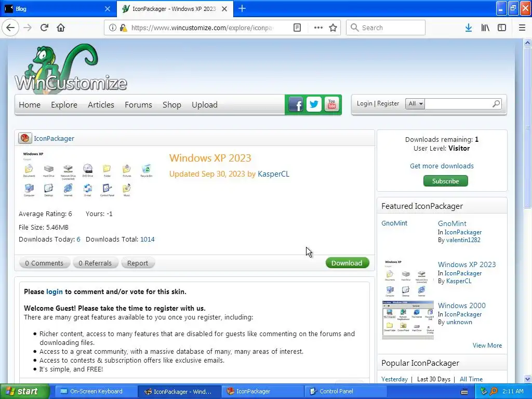
Task: Open the 0 Referrals button
Action: click(95, 263)
